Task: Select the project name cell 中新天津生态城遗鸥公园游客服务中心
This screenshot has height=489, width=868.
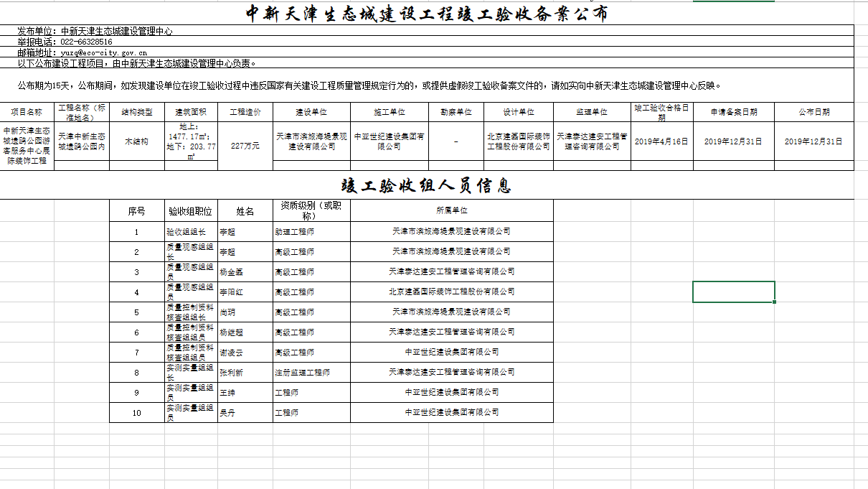Action: pyautogui.click(x=27, y=146)
